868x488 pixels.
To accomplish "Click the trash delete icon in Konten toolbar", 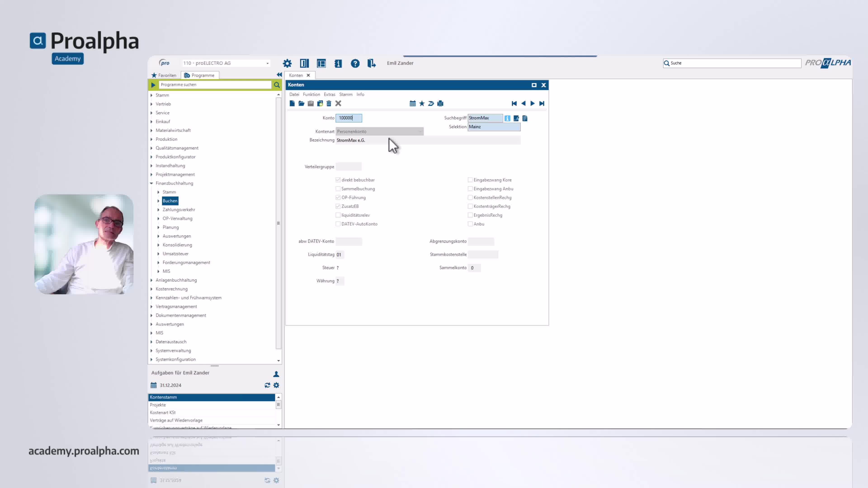I will click(329, 103).
